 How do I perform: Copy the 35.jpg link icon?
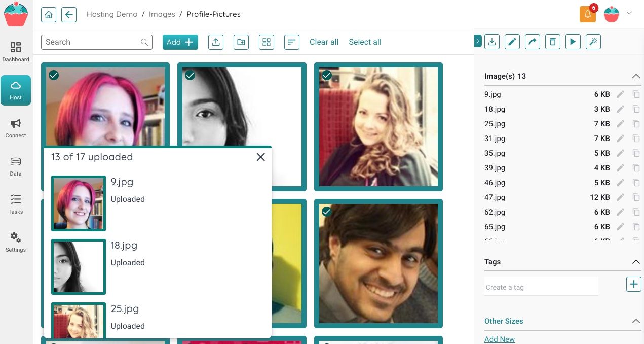[636, 153]
